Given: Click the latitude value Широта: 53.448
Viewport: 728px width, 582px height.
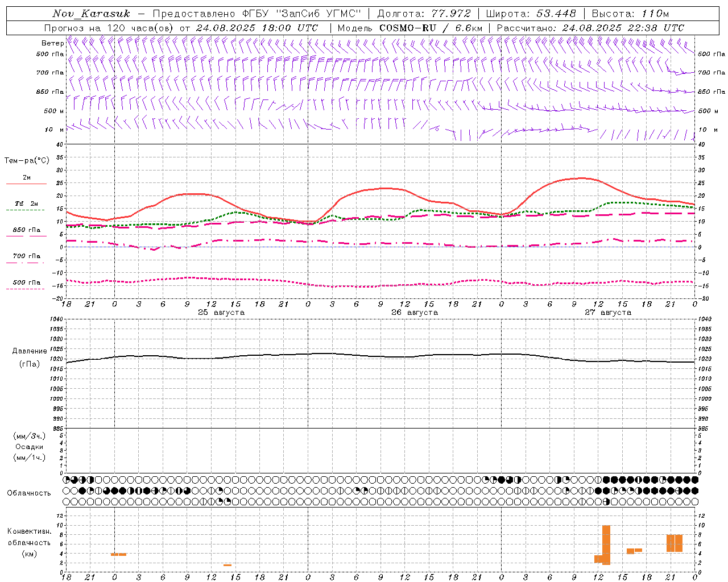Looking at the screenshot, I should pyautogui.click(x=531, y=14).
